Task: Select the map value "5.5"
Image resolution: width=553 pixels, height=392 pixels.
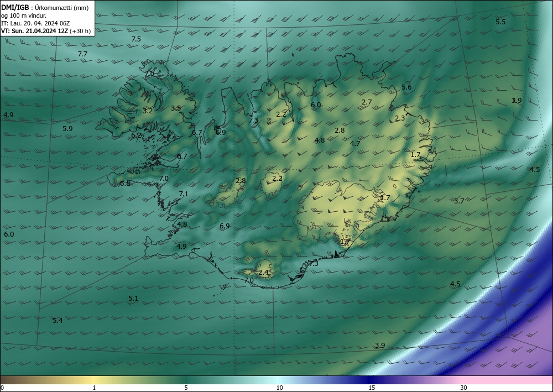Action: 500,22
